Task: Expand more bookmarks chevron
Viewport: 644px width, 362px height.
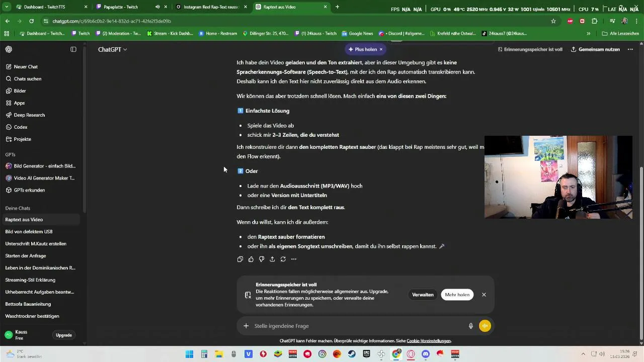Action: (x=588, y=34)
